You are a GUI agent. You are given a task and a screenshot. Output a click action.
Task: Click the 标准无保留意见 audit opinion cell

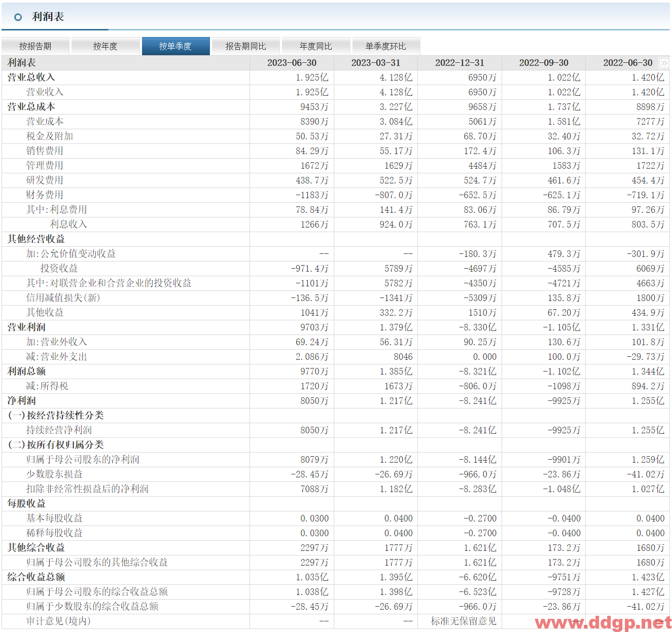(x=464, y=621)
